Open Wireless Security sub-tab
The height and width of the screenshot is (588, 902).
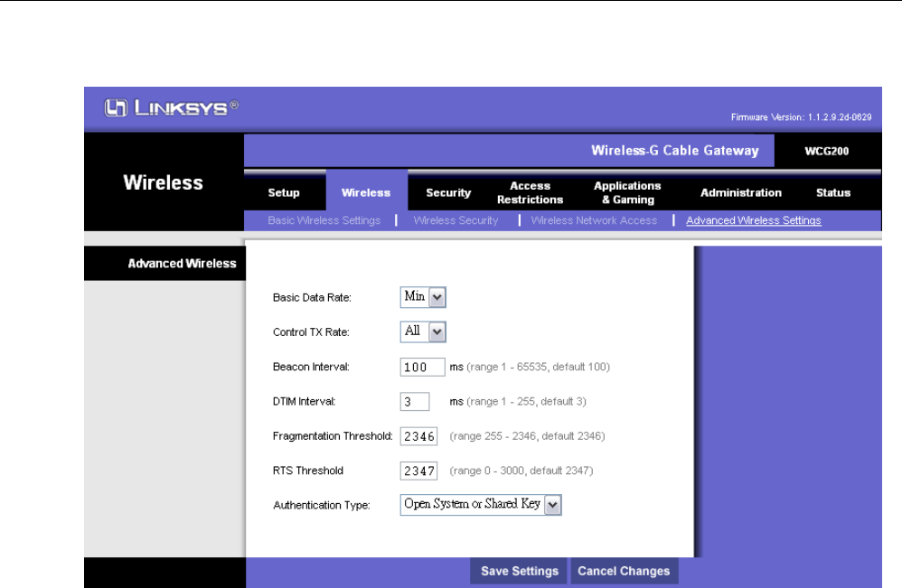coord(456,220)
